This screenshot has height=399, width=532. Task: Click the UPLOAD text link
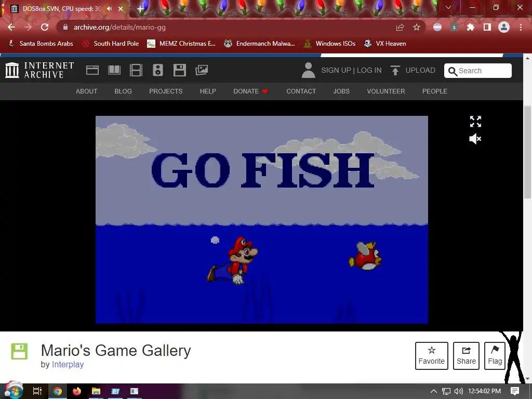(420, 70)
